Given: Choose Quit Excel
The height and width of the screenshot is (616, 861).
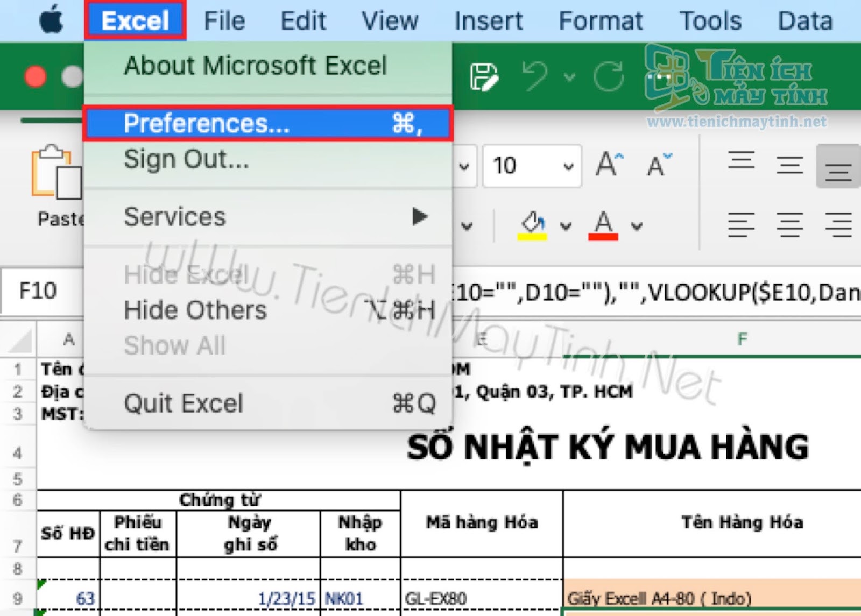Looking at the screenshot, I should (267, 403).
